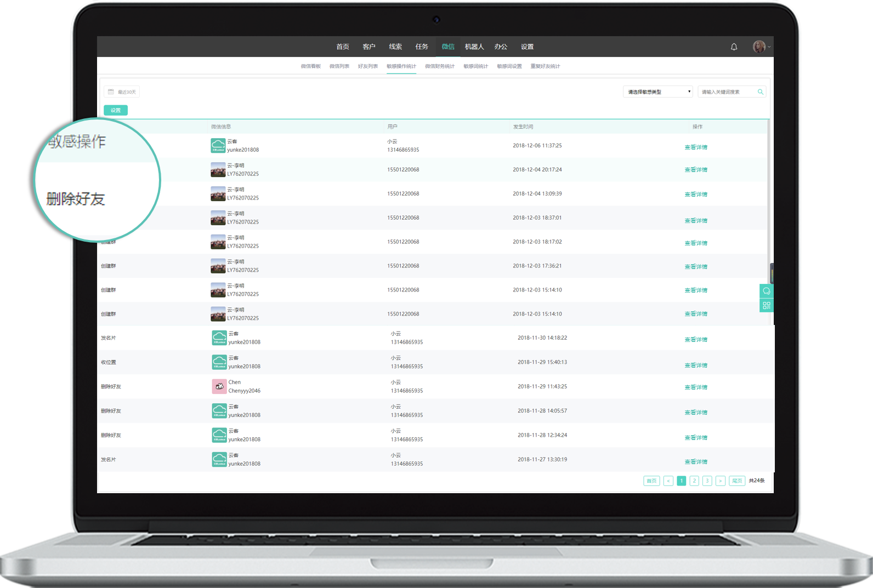Go to the next page arrow
Screen dimensions: 873x588
click(x=721, y=481)
